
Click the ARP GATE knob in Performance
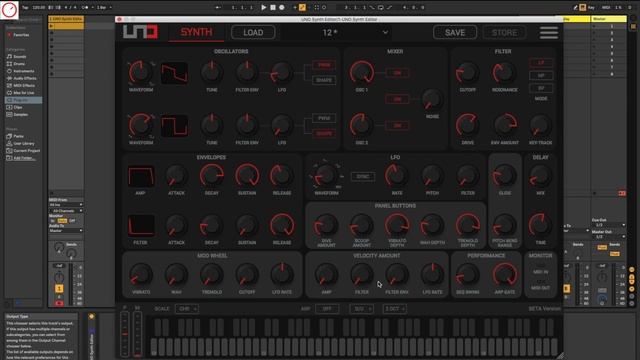504,274
